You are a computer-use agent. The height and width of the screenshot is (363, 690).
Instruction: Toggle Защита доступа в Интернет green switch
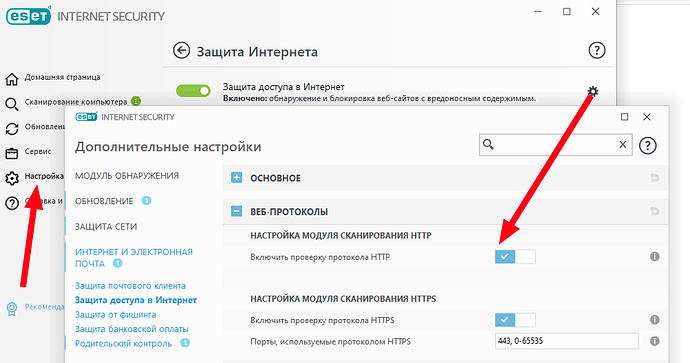[x=193, y=91]
